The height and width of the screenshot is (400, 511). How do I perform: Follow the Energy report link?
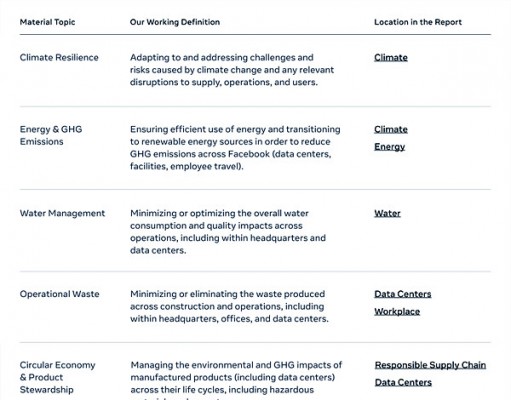(389, 147)
